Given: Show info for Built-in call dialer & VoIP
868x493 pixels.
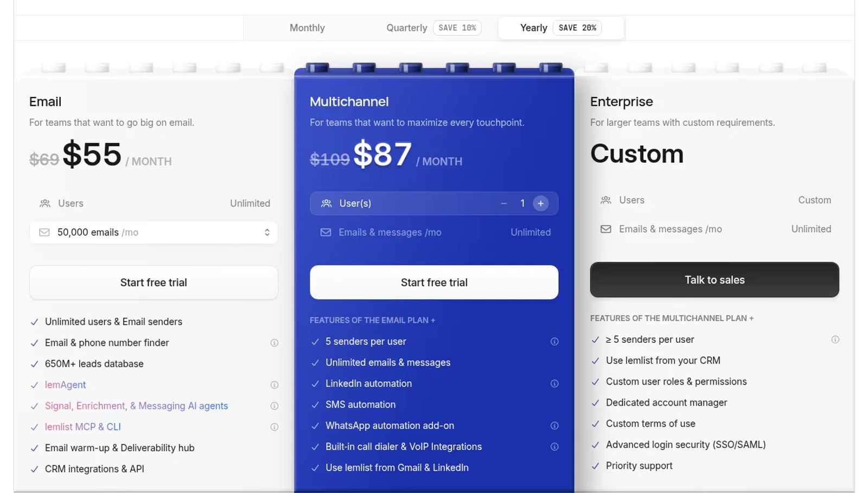Looking at the screenshot, I should coord(554,447).
